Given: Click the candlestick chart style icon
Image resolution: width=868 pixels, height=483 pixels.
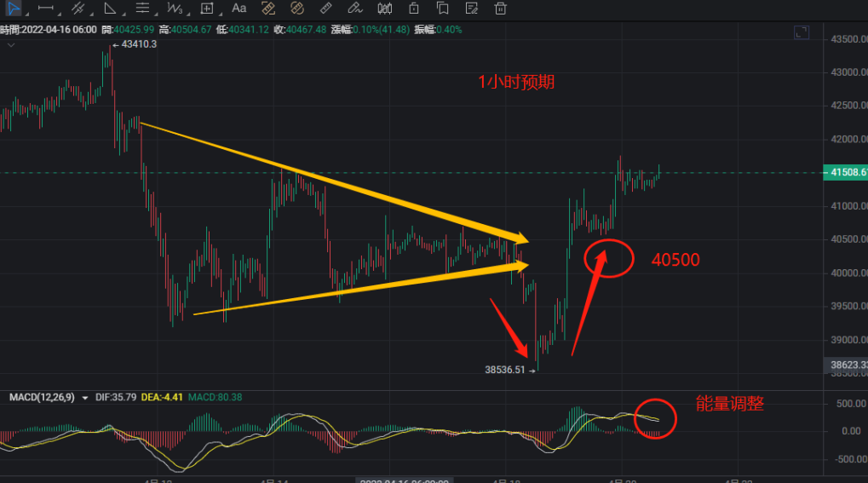Looking at the screenshot, I should tap(385, 9).
